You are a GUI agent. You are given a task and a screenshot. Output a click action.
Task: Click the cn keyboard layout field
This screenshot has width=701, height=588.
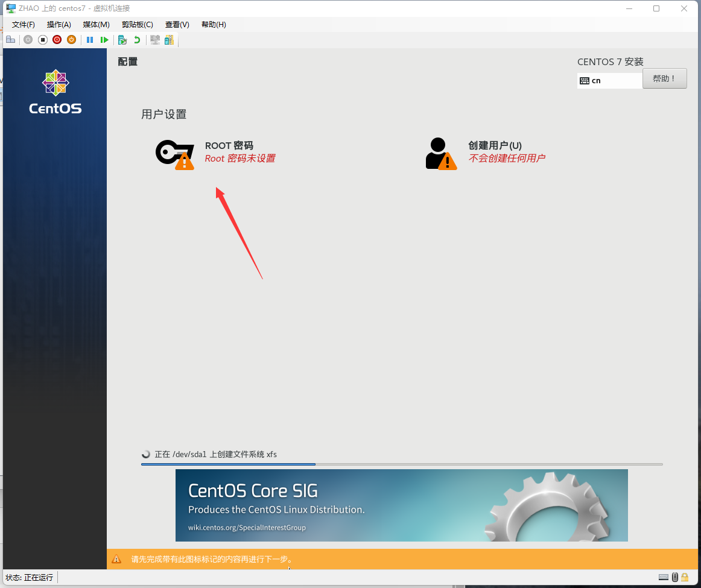click(610, 81)
